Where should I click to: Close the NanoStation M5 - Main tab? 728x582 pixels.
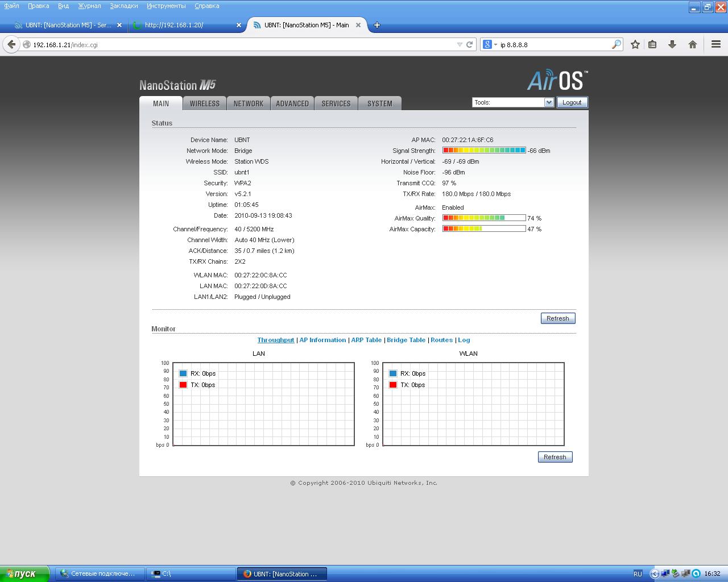(358, 25)
